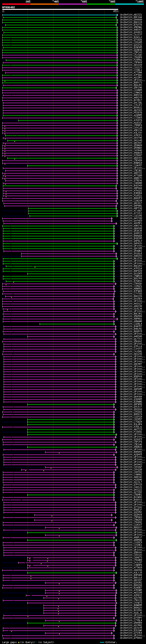Click UniRef100_B8M1V4 label
146x644 pixels.
click(x=131, y=95)
